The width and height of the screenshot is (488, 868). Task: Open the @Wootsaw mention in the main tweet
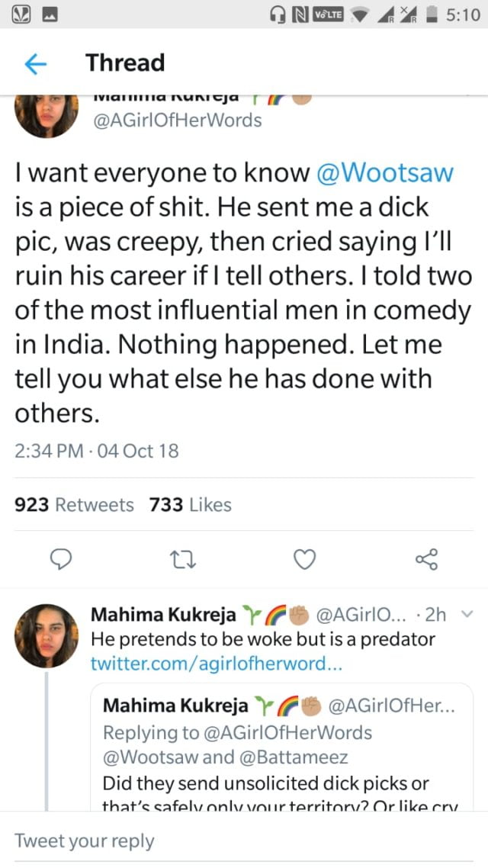pos(385,172)
